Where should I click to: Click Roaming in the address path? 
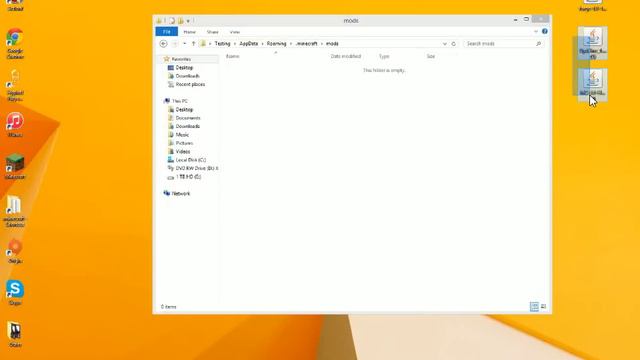coord(276,44)
